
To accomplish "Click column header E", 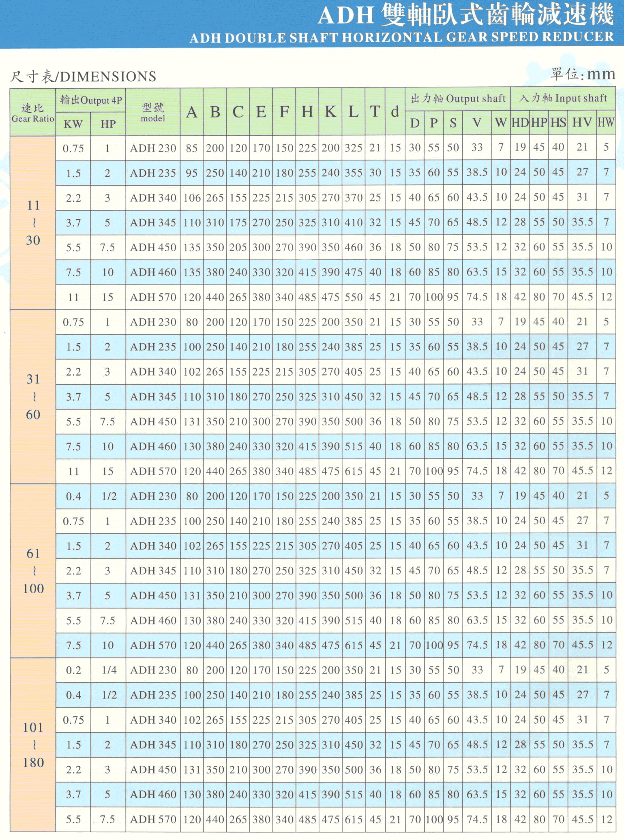I will point(261,112).
